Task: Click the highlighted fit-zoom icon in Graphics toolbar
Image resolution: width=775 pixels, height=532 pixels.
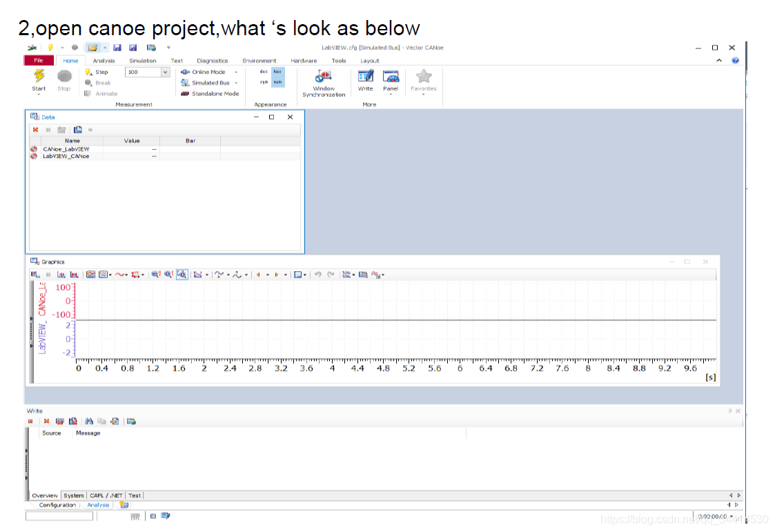Action: tap(182, 275)
